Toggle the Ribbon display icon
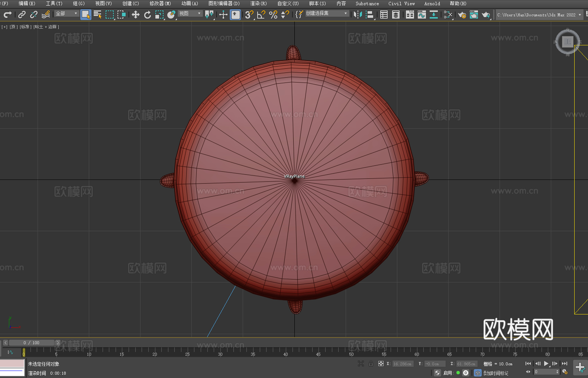The height and width of the screenshot is (378, 588). point(410,14)
